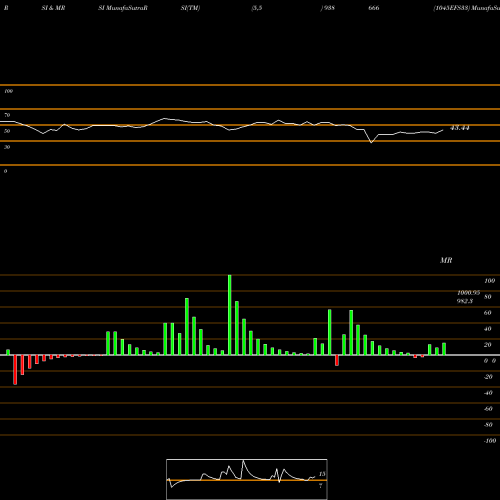Click the RSI axis top label 100
This screenshot has height=500, width=500.
pos(8,91)
